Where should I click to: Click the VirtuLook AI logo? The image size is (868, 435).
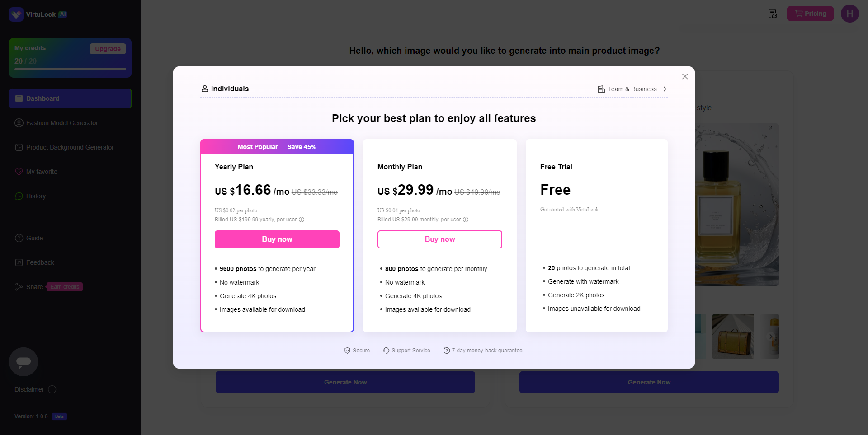click(x=38, y=14)
